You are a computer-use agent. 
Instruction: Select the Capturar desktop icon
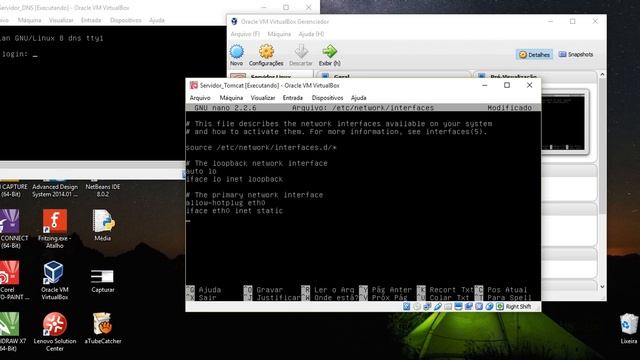(x=102, y=280)
